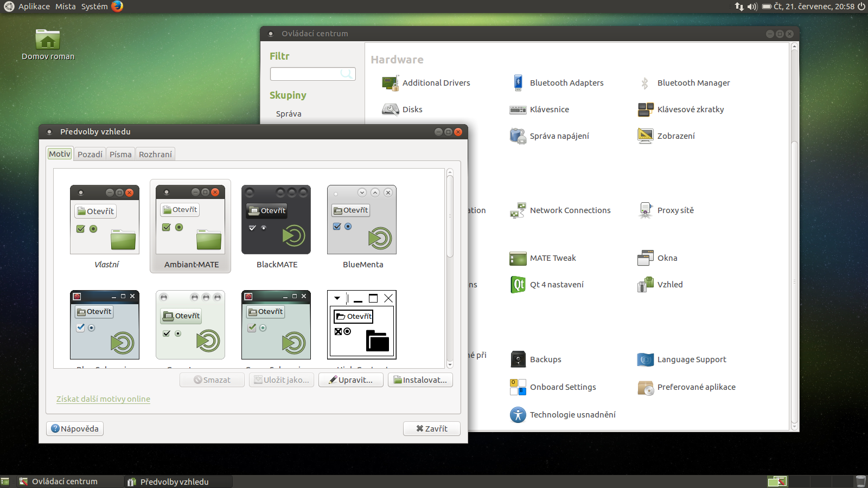Screen dimensions: 868x488
Task: Switch to the Pozadí tab
Action: [90, 154]
